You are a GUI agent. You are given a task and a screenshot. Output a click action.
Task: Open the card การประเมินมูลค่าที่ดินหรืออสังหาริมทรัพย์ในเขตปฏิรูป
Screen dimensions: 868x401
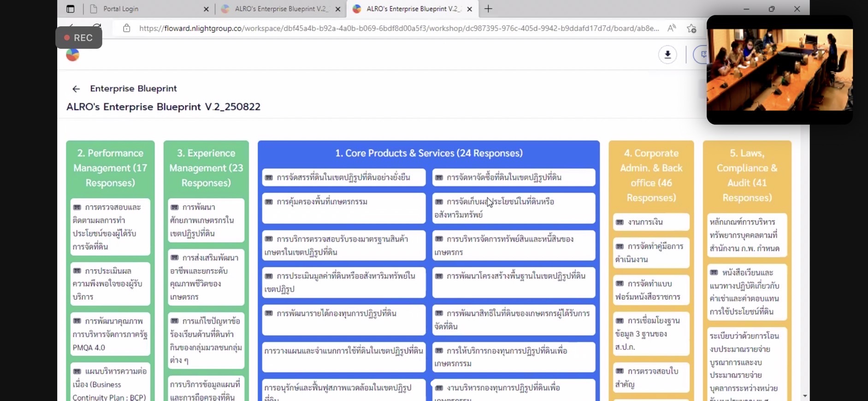tap(344, 283)
